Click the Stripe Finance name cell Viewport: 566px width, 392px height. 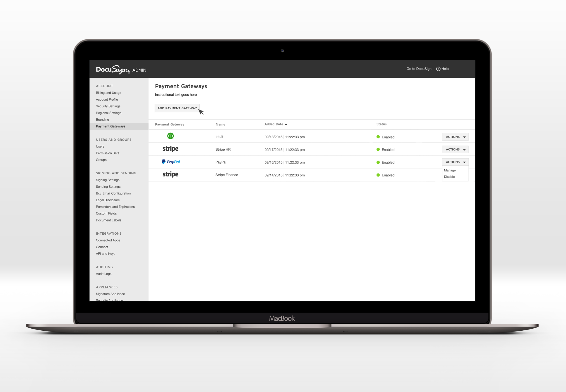[x=227, y=175]
